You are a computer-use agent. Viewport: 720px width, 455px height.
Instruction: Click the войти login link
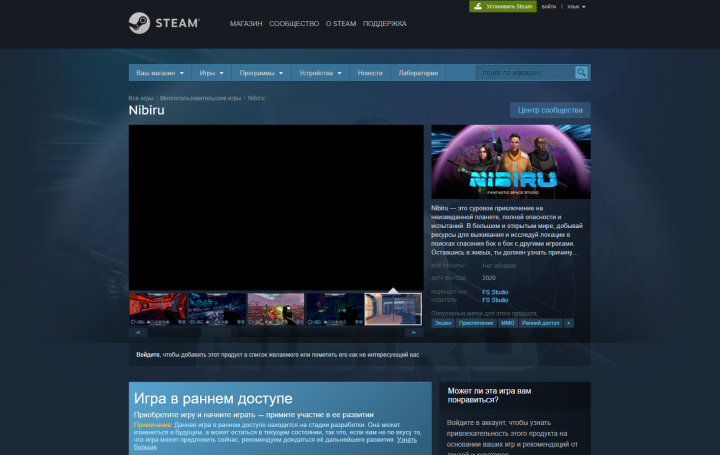pyautogui.click(x=549, y=6)
